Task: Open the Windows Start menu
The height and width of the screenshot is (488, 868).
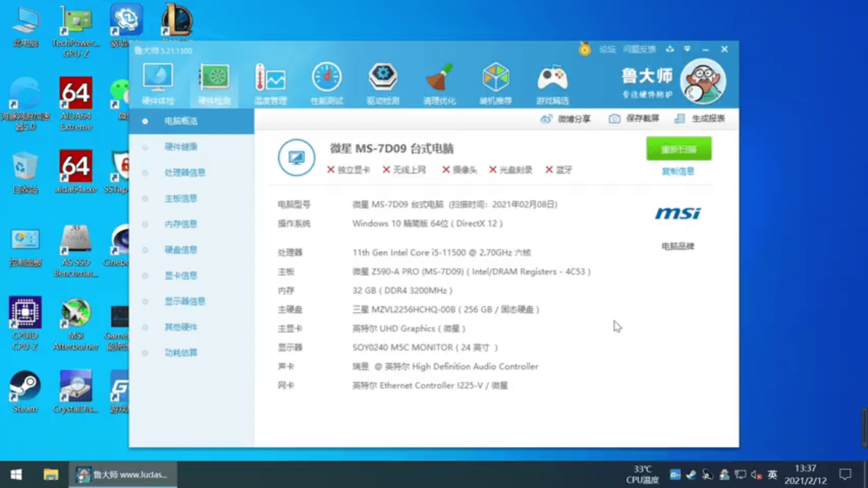Action: [x=16, y=475]
